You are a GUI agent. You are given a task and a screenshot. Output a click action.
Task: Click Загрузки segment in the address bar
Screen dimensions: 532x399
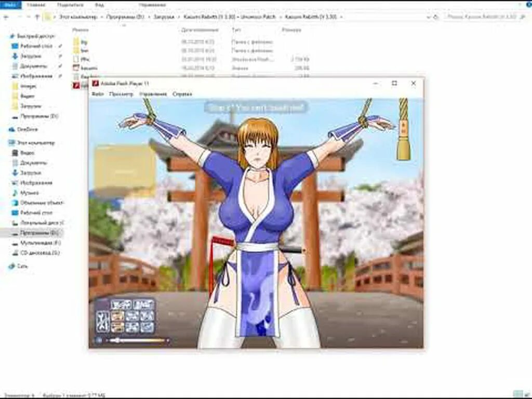tap(164, 17)
